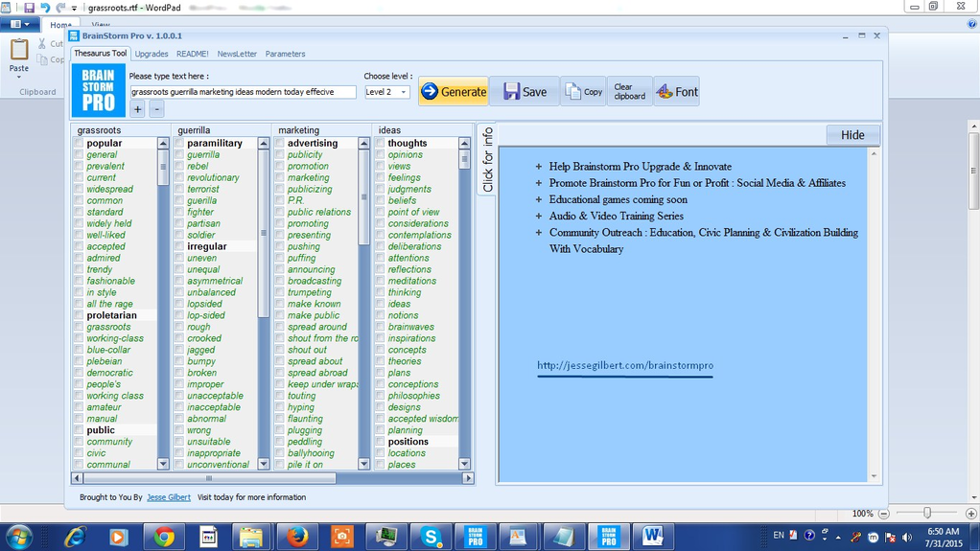Click the 'Click for info' vertical tab
Image resolution: width=980 pixels, height=551 pixels.
(x=487, y=159)
